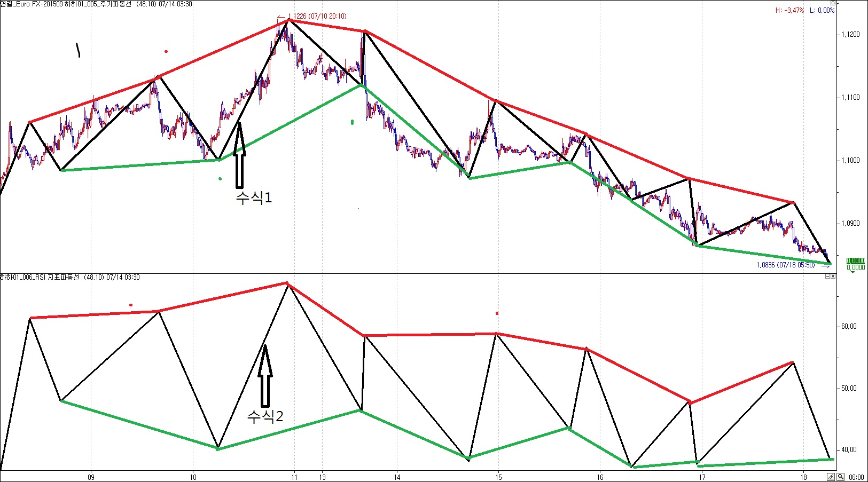Open the Euro FX price chart title
868x482 pixels.
pyautogui.click(x=96, y=4)
